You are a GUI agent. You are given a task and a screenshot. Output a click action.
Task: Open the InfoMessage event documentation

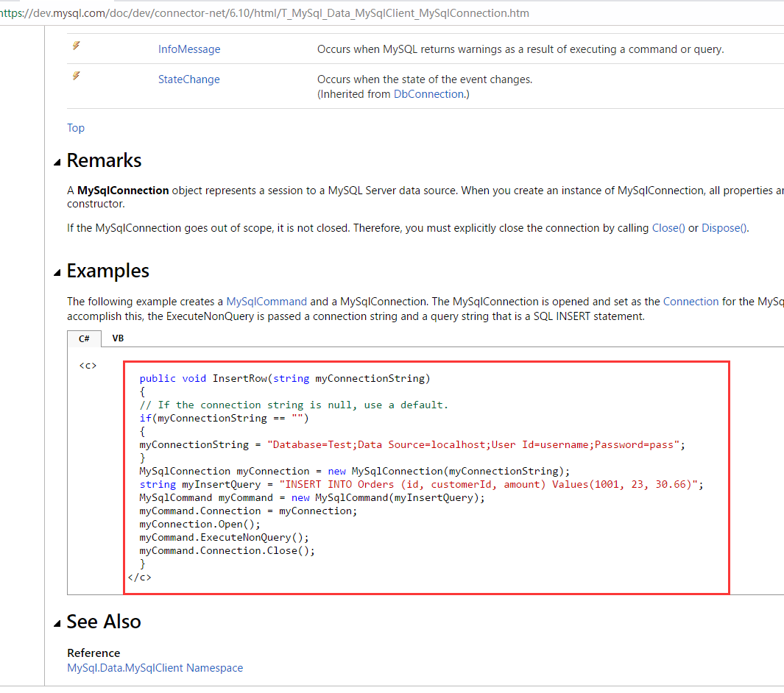[188, 49]
